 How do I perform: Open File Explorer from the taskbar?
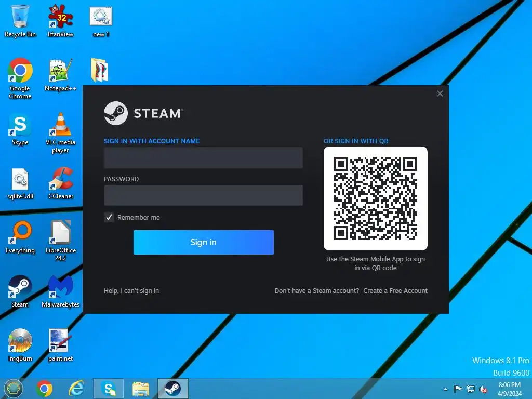coord(140,389)
